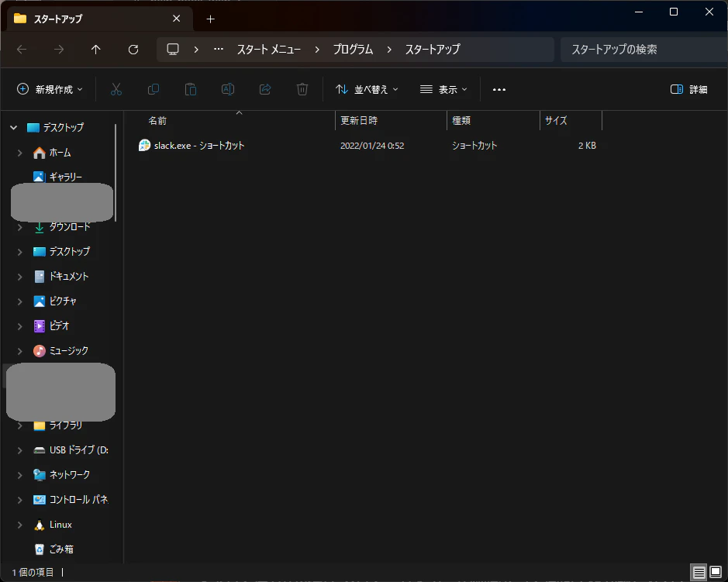This screenshot has width=728, height=582.
Task: Toggle the 詳細 details pane
Action: coord(689,89)
